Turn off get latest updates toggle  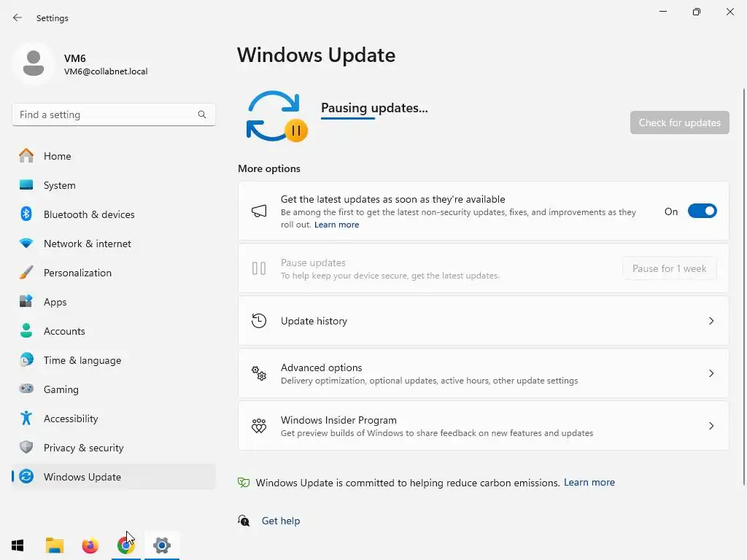(702, 211)
